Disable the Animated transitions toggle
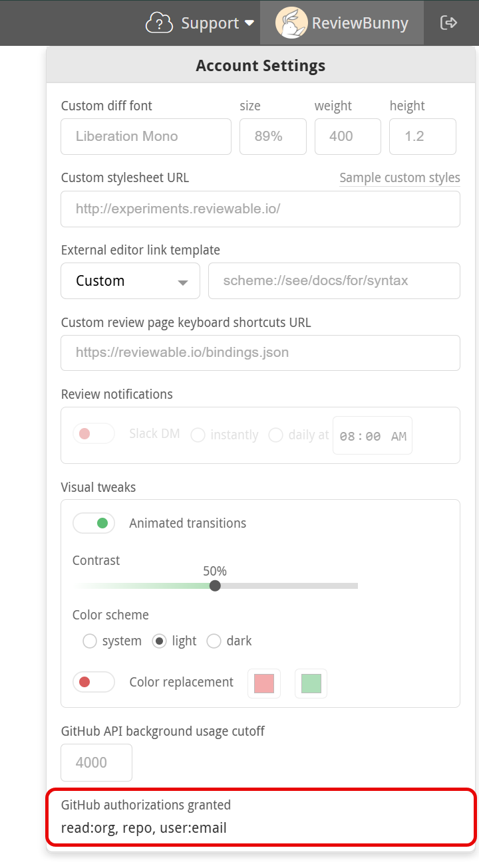This screenshot has width=479, height=868. pyautogui.click(x=93, y=523)
